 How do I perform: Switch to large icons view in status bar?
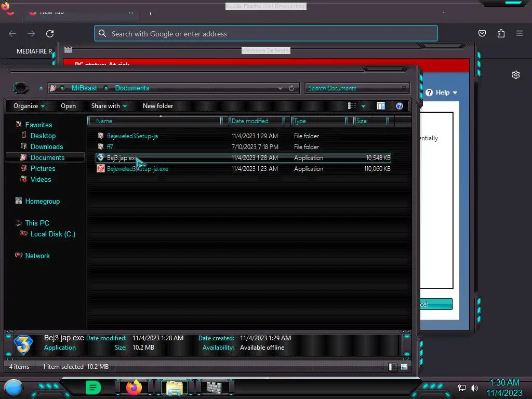pos(404,367)
